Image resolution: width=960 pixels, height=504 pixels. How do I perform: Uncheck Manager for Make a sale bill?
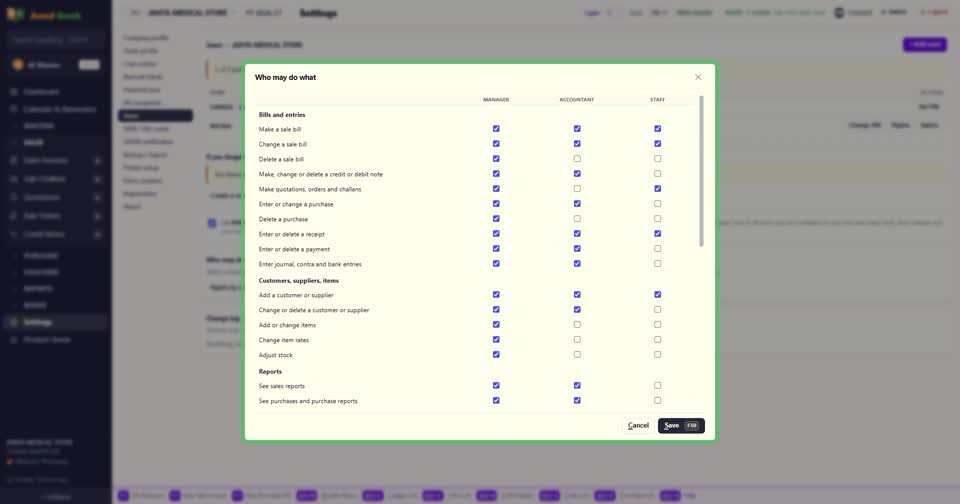496,129
